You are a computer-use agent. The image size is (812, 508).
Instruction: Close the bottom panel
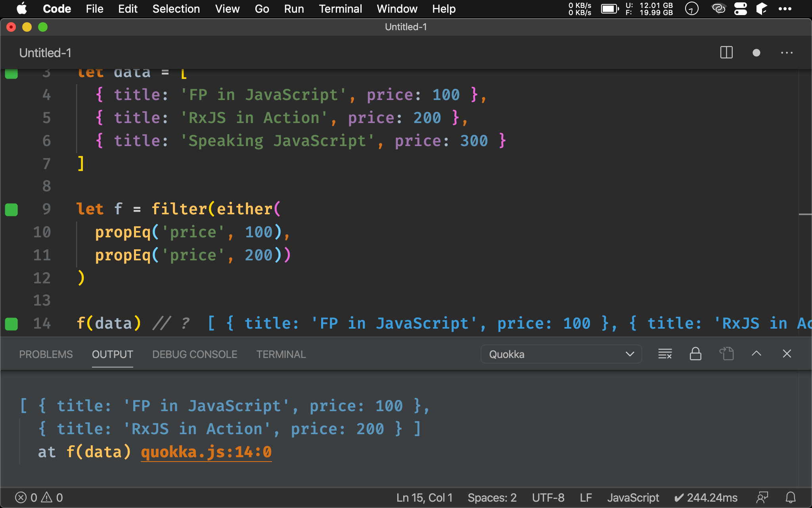[787, 354]
